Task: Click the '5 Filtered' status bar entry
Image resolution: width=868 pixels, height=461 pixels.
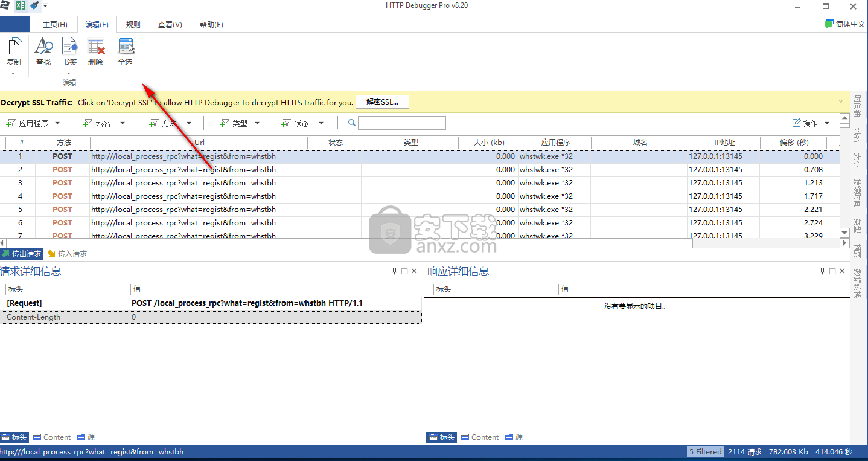Action: pyautogui.click(x=706, y=451)
